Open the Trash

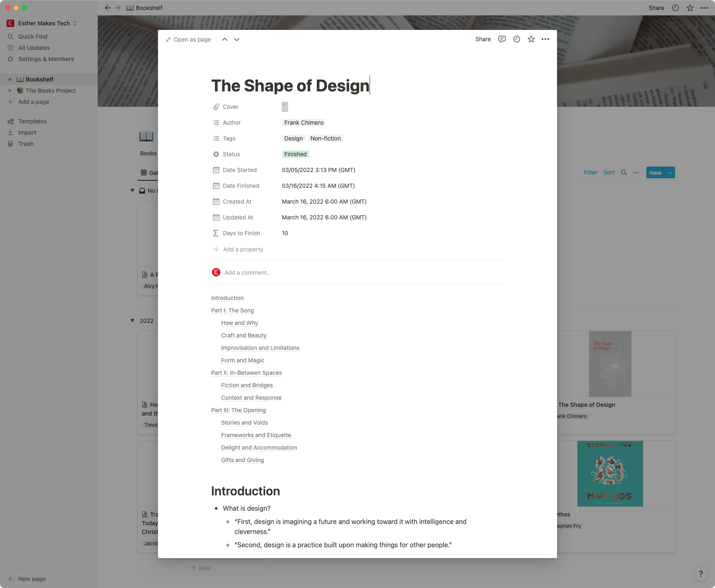[x=25, y=144]
